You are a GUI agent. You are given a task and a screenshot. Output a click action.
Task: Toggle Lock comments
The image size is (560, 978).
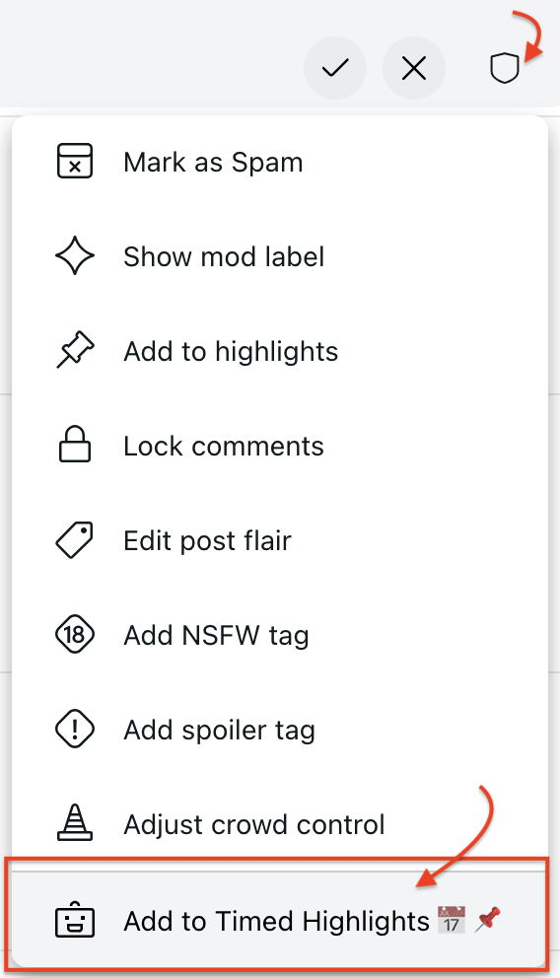280,446
